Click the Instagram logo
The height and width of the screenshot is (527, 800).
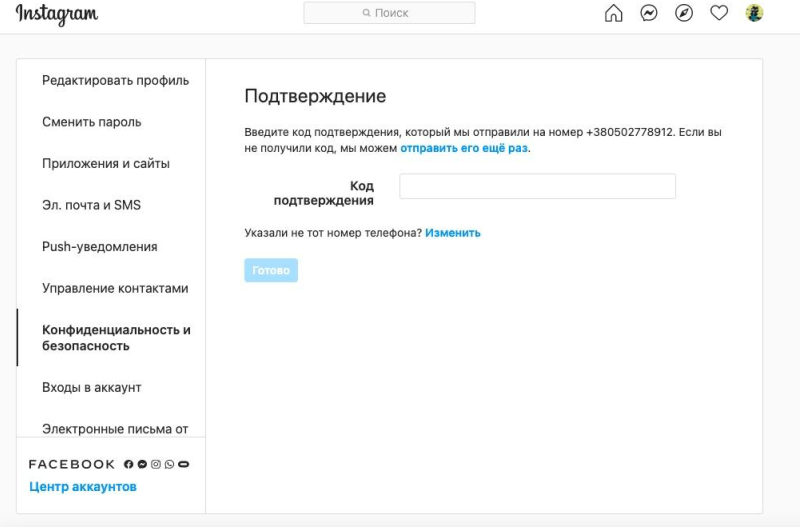(x=57, y=14)
